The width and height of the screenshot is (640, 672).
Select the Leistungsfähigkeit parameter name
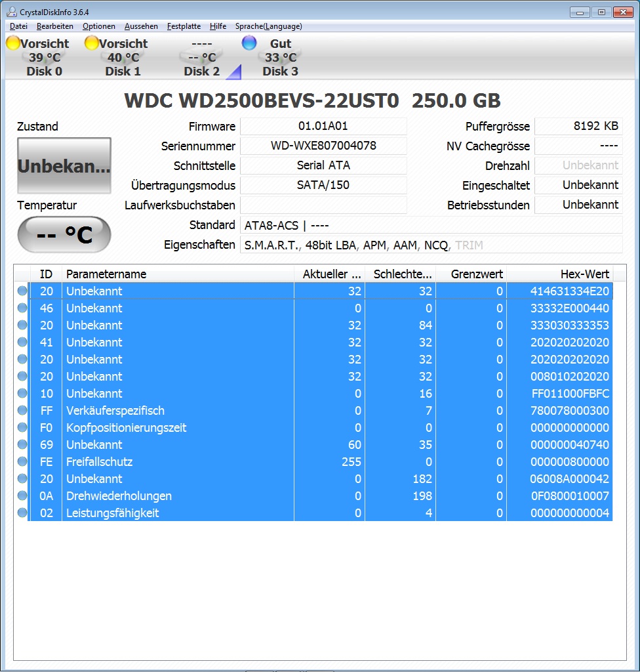coord(113,513)
